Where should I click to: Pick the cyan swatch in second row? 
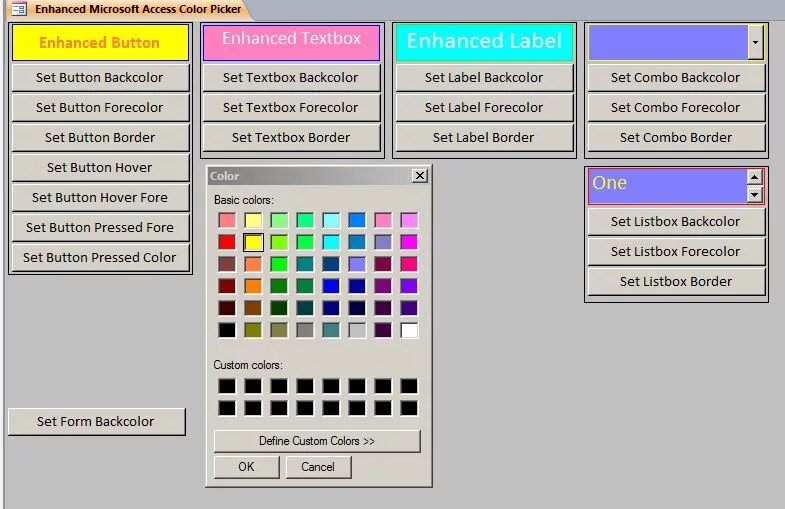click(x=331, y=242)
